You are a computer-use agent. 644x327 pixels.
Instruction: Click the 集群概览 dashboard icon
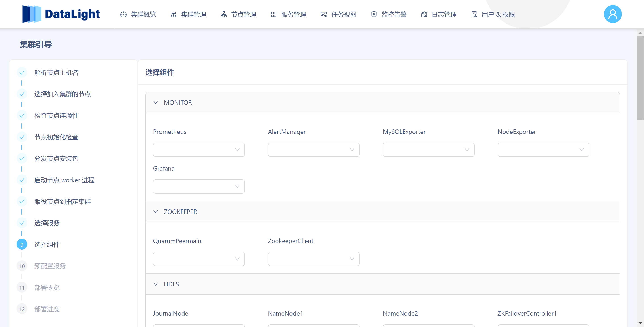123,15
